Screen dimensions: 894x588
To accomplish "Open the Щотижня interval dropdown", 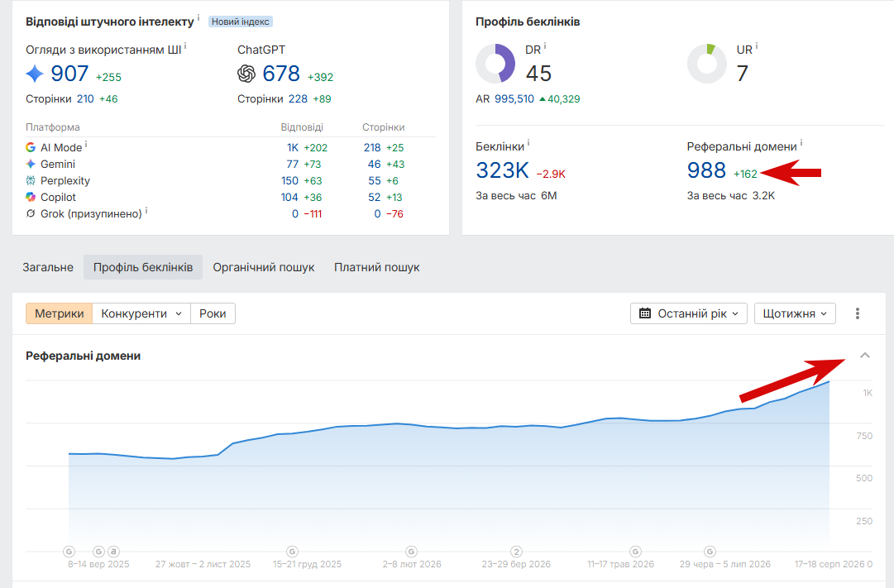I will (x=795, y=313).
